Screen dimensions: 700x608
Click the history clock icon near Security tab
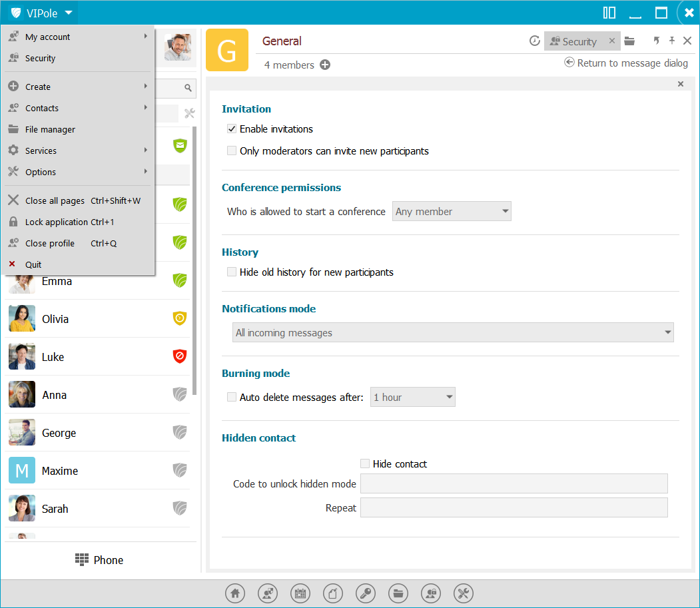[x=534, y=41]
